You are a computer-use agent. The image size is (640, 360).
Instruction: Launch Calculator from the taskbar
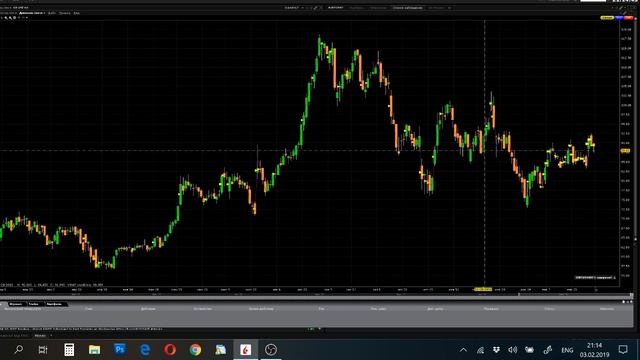[x=69, y=349]
